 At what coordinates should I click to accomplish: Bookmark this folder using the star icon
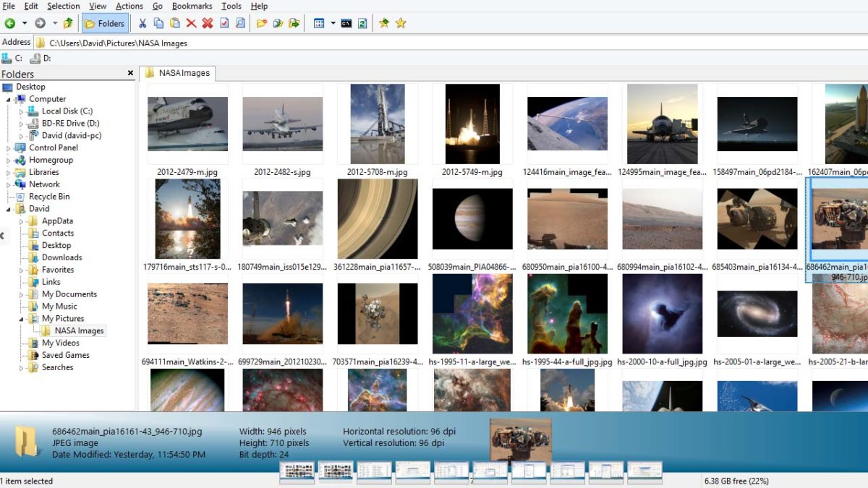[385, 22]
